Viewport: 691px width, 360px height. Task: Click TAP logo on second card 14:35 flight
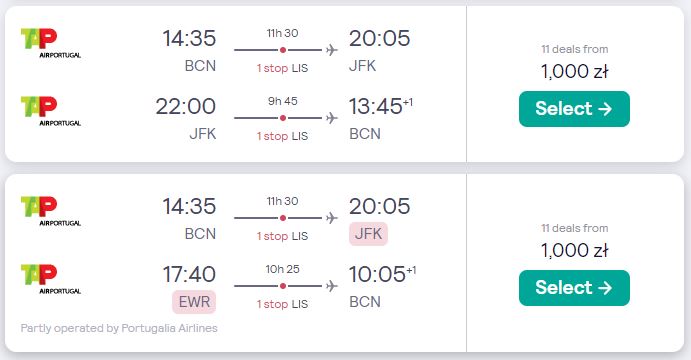(x=51, y=211)
